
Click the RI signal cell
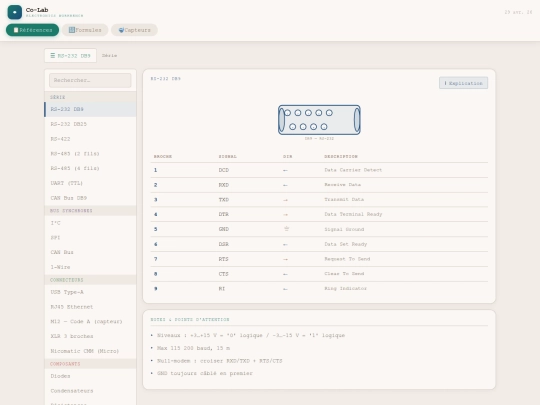click(x=221, y=289)
